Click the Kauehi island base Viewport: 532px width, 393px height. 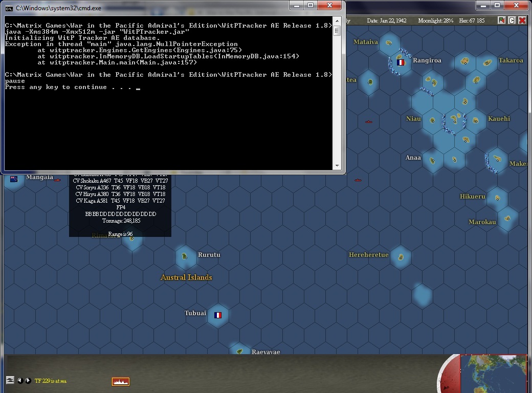tap(476, 120)
